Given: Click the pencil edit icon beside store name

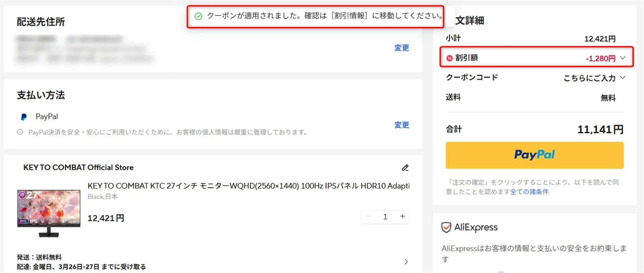Looking at the screenshot, I should (405, 168).
